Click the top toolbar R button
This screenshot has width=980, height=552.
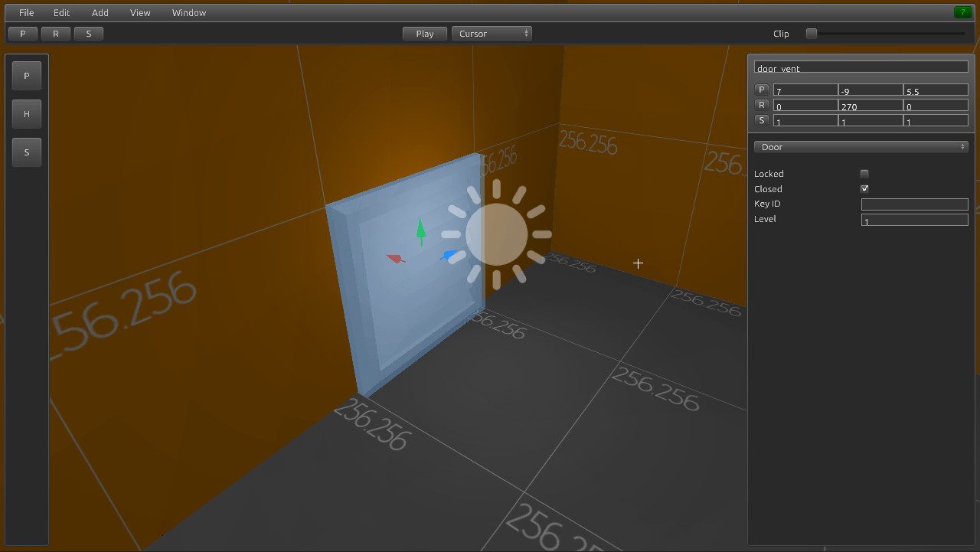coord(56,34)
